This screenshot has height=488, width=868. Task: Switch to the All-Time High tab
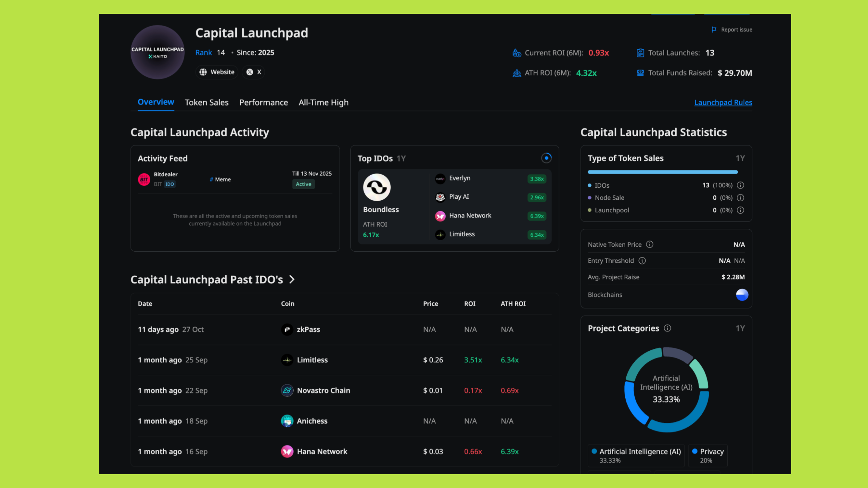coord(323,102)
